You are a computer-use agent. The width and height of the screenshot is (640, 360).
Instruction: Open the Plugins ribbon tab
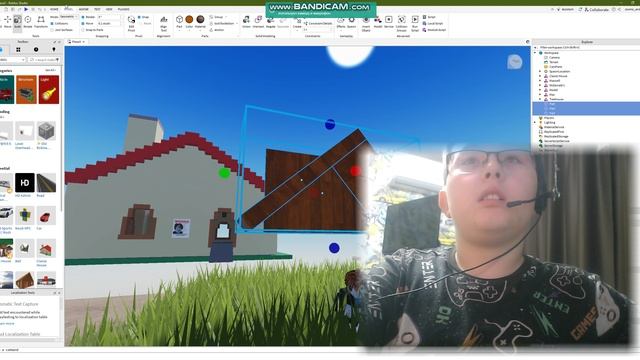point(123,9)
